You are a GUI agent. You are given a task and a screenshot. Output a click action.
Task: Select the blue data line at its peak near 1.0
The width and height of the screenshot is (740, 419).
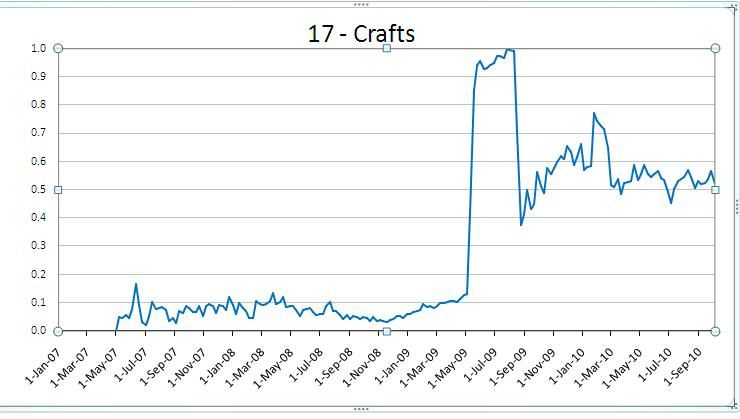[x=509, y=49]
